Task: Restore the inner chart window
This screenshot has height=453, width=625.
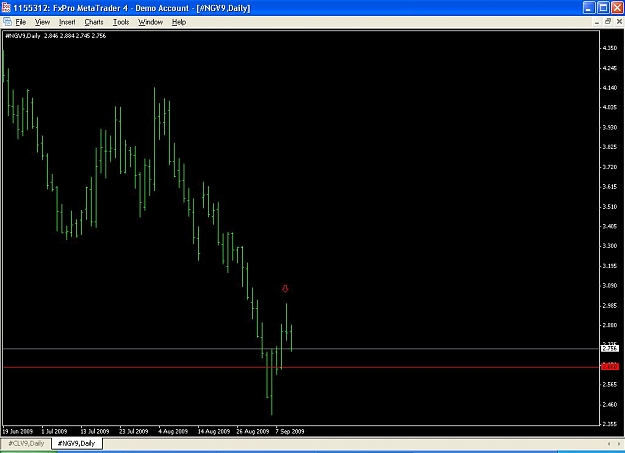Action: pos(608,22)
